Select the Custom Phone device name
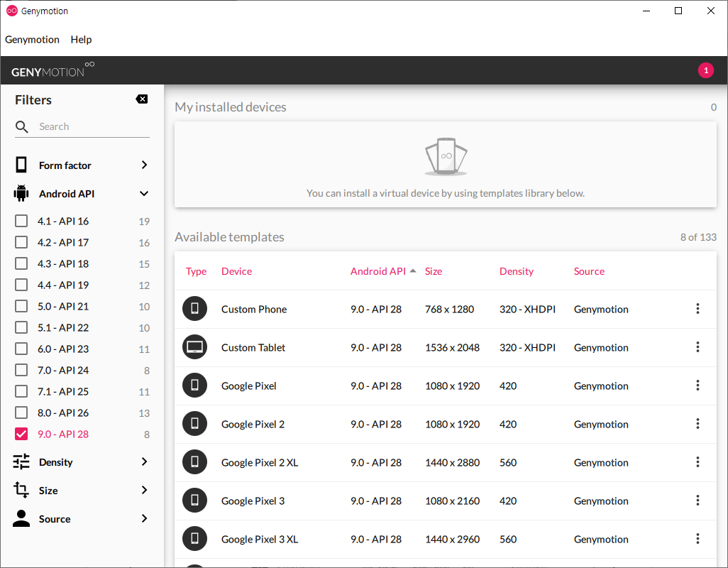 click(x=254, y=310)
